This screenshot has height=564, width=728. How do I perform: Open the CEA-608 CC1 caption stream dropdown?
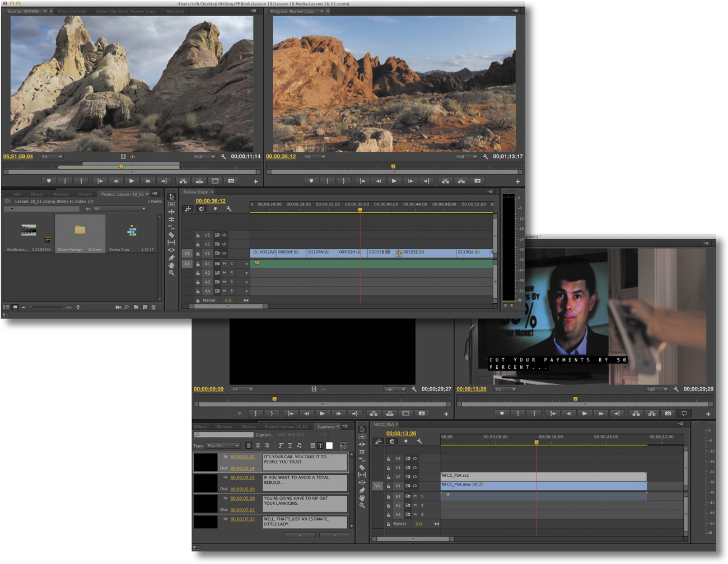pos(301,435)
